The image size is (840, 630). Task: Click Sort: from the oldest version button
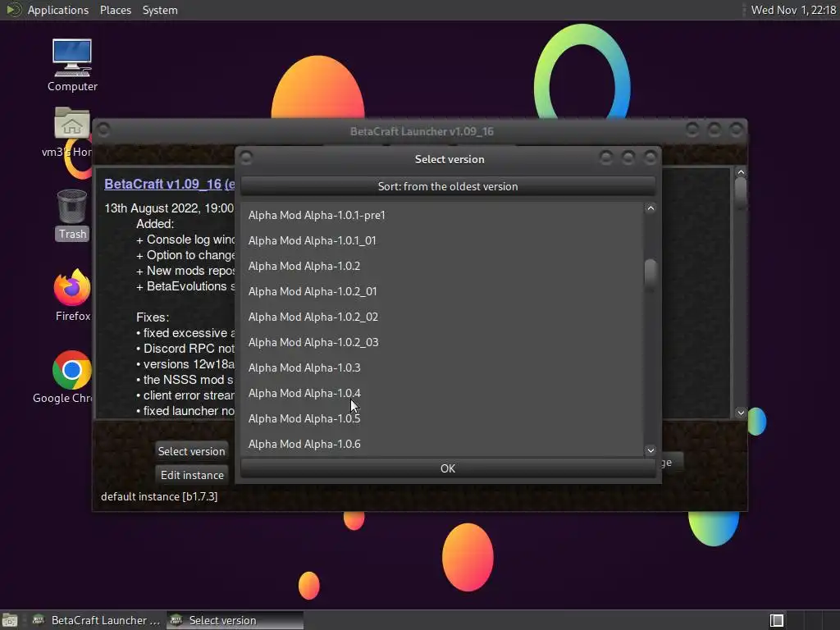448,186
